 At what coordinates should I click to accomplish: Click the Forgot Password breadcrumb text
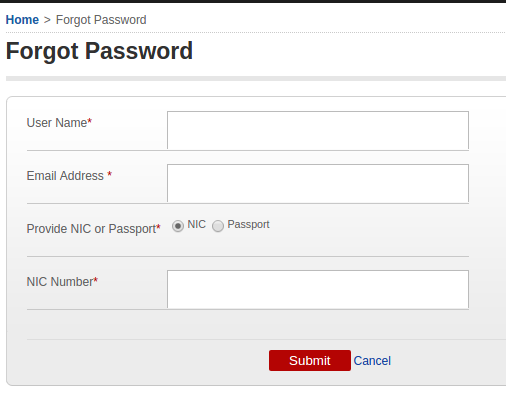pos(101,20)
